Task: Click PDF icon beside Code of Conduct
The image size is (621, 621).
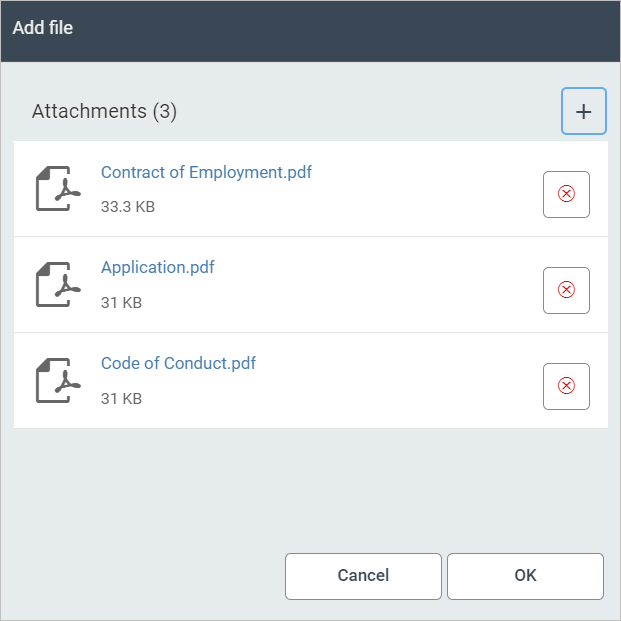Action: tap(58, 381)
